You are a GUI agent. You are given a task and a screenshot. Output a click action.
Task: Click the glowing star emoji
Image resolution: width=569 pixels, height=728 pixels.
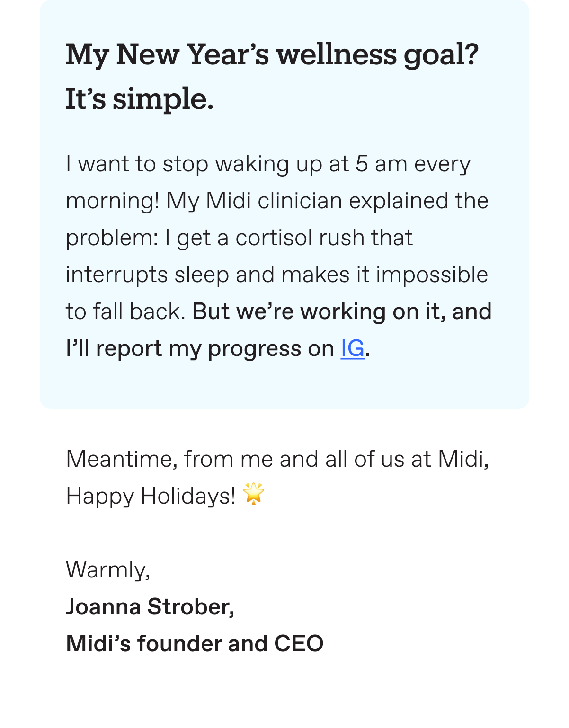(253, 494)
